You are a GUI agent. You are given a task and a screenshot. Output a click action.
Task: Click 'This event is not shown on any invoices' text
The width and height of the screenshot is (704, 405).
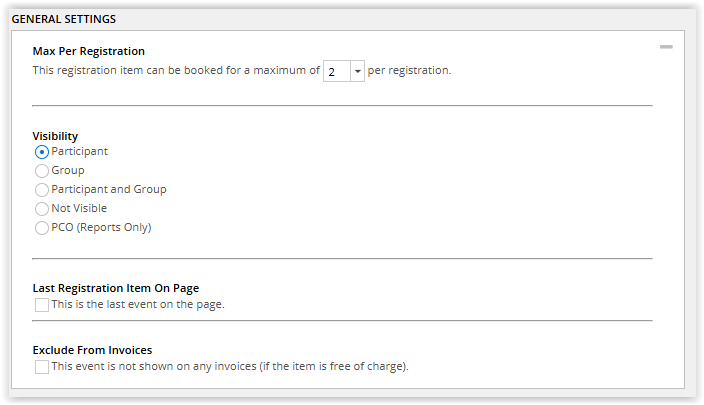point(154,366)
